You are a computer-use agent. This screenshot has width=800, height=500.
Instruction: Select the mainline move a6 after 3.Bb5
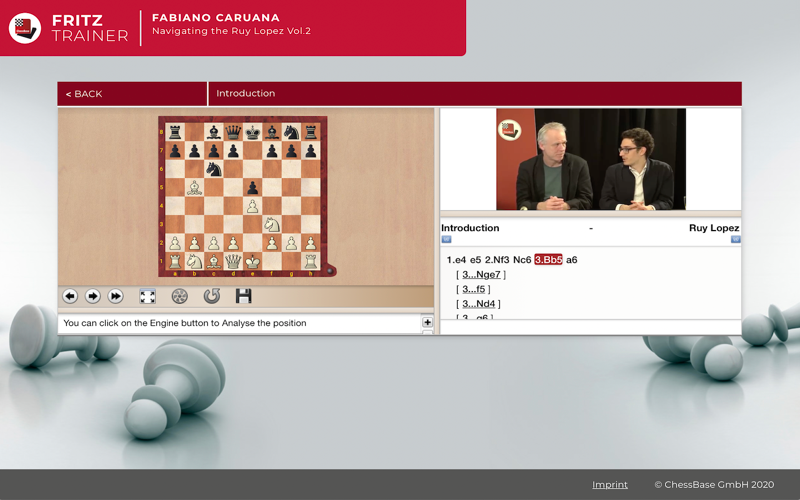pyautogui.click(x=571, y=260)
